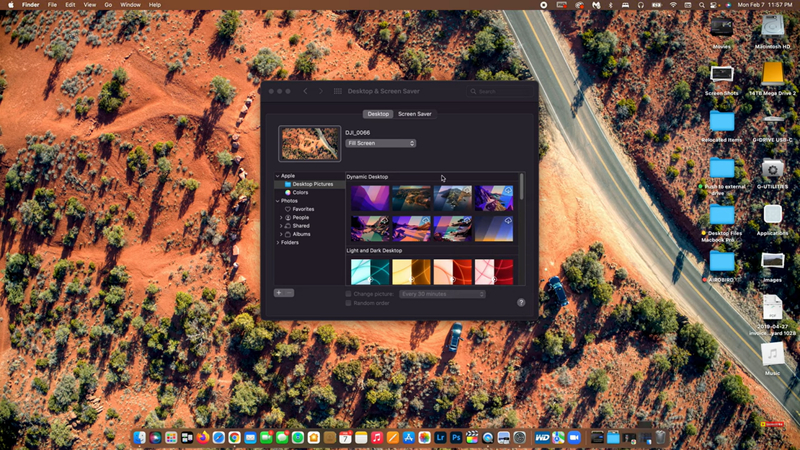Switch to the Screen Saver tab
Screen dimensions: 800x450
tap(415, 114)
